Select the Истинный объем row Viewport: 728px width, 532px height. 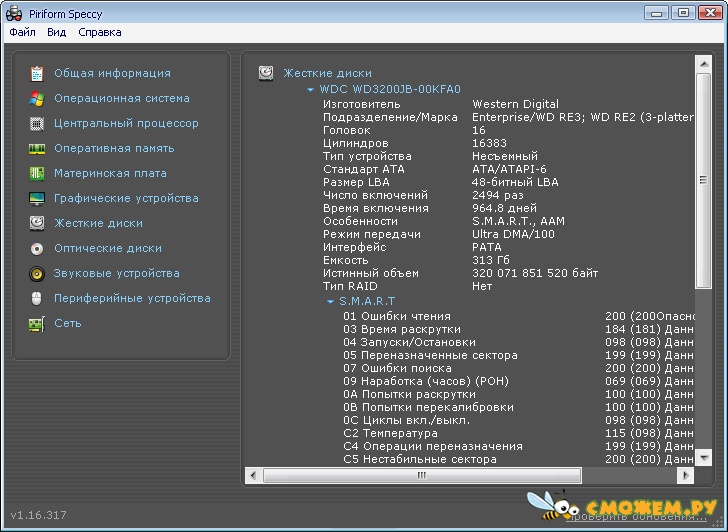(508, 273)
